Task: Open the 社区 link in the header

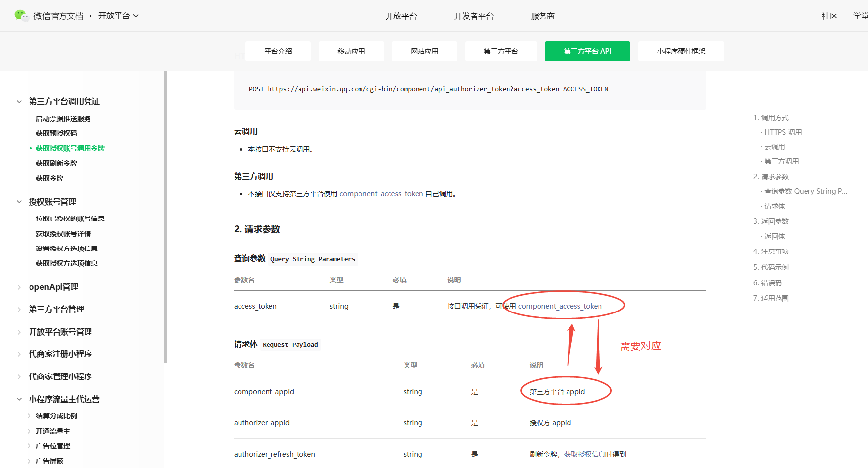Action: point(830,16)
